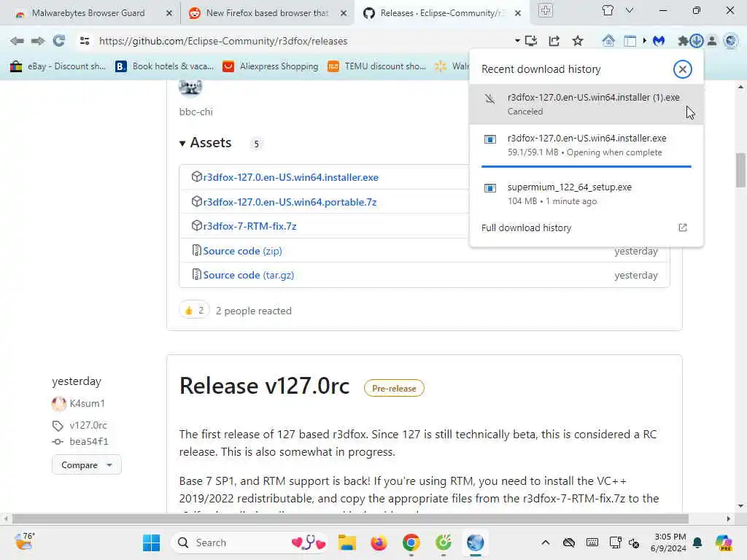Viewport: 747px width, 560px height.
Task: Open site information icon beside the URL
Action: pyautogui.click(x=85, y=41)
